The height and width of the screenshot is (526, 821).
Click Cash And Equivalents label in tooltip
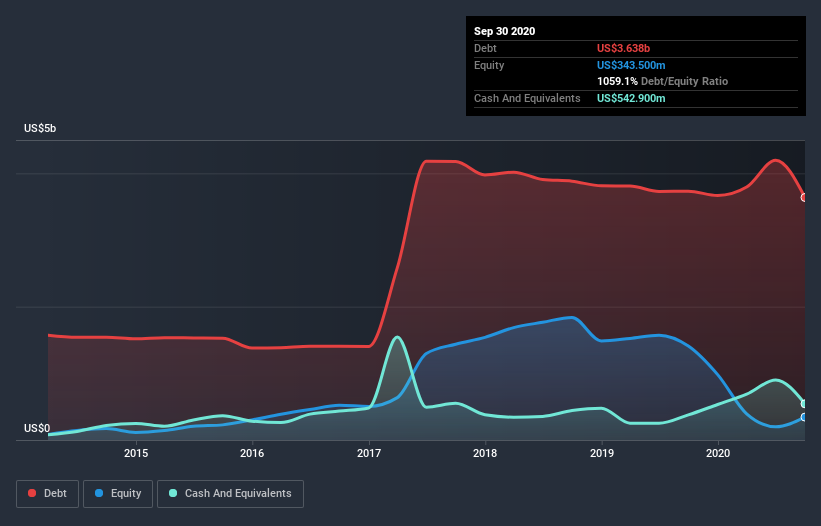click(x=527, y=98)
